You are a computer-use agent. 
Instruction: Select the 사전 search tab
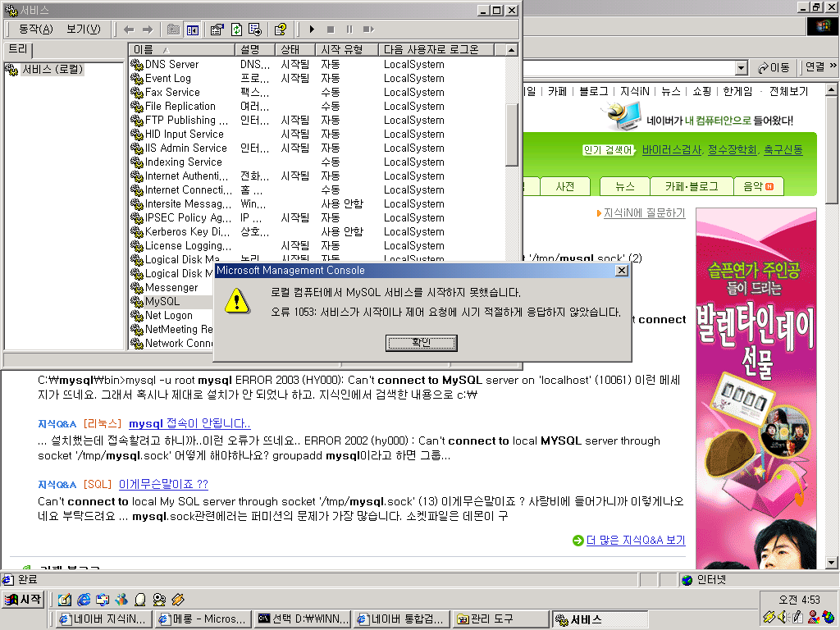(565, 186)
